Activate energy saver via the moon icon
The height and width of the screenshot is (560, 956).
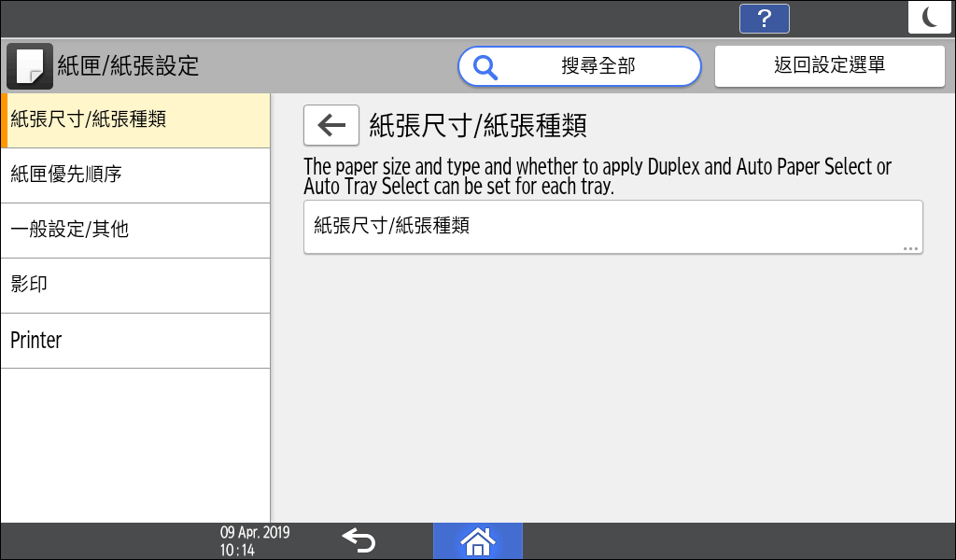929,18
